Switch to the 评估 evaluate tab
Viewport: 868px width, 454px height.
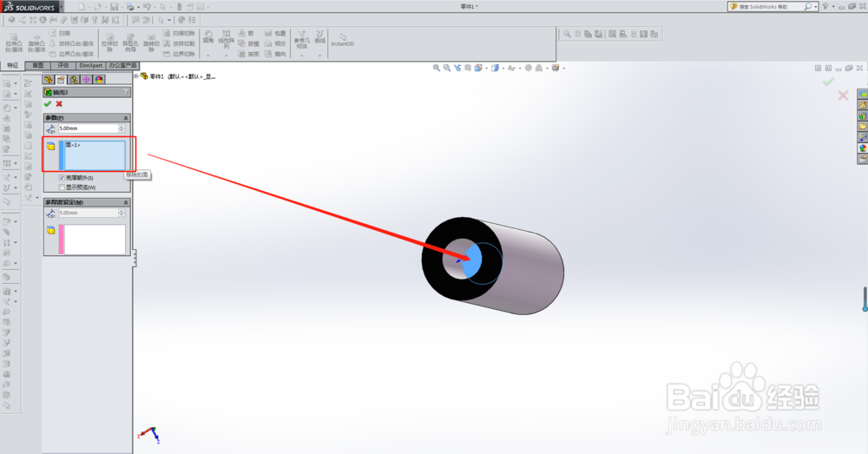(63, 65)
